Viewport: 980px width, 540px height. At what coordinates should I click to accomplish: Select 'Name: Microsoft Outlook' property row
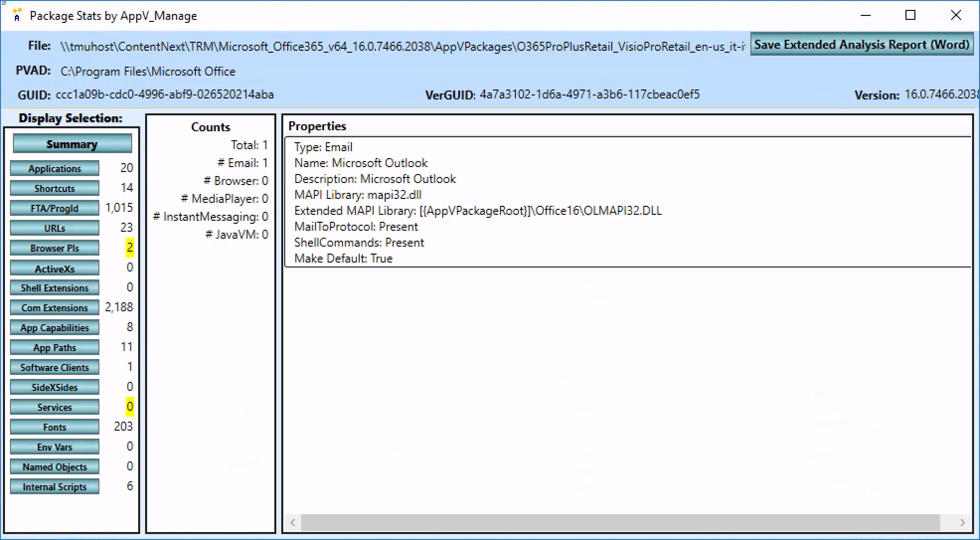(x=361, y=163)
